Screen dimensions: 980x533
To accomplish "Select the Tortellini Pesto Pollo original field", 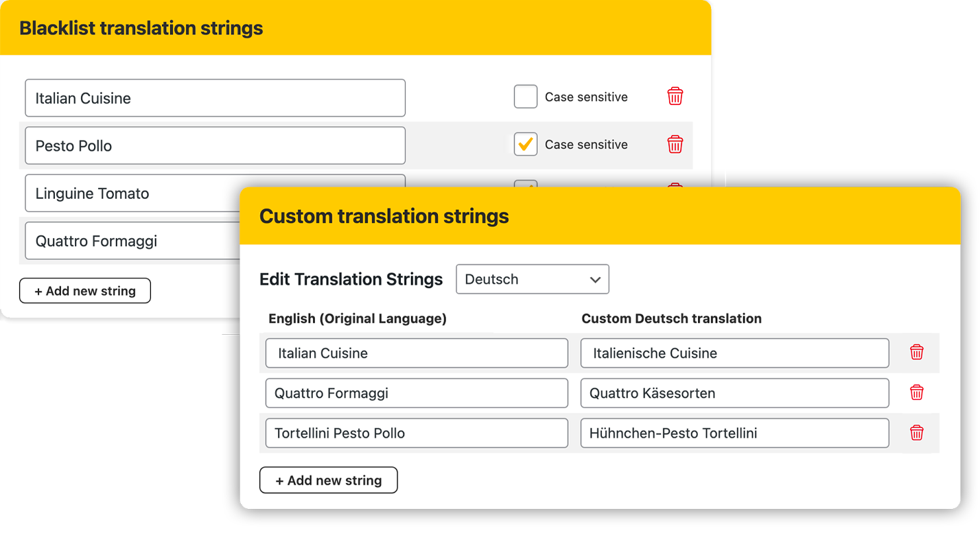I will point(417,433).
